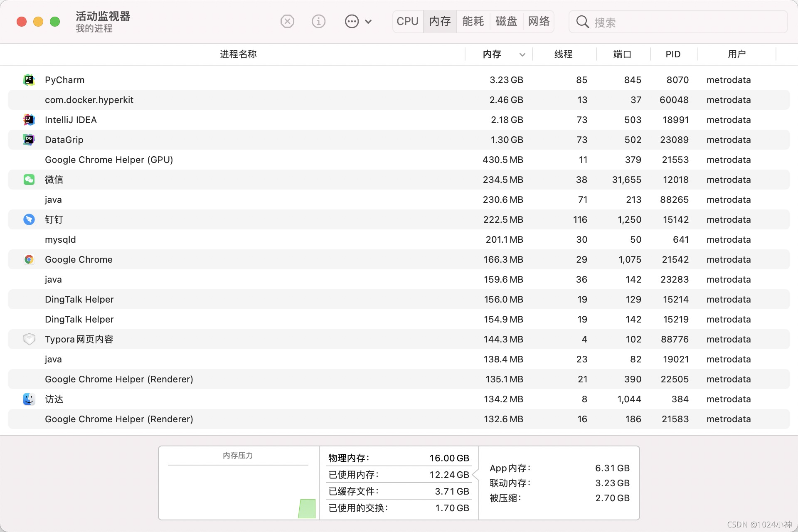Click the Typora shield icon

tap(29, 339)
